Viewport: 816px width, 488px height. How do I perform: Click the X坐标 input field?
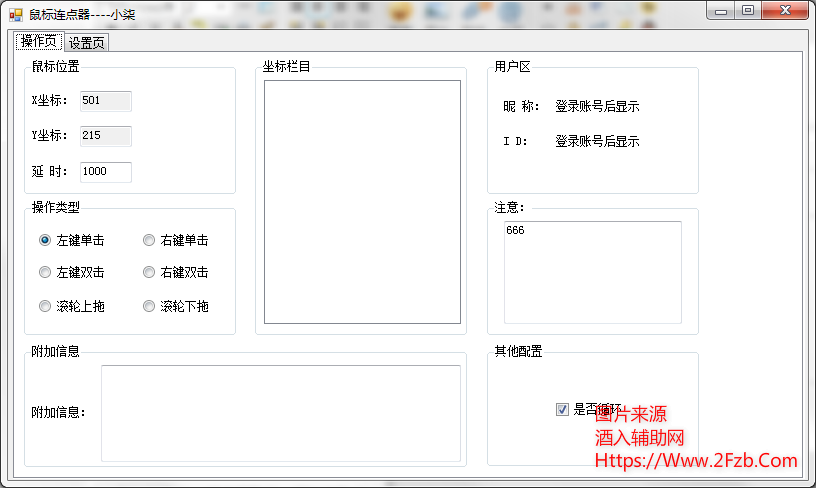pyautogui.click(x=105, y=101)
